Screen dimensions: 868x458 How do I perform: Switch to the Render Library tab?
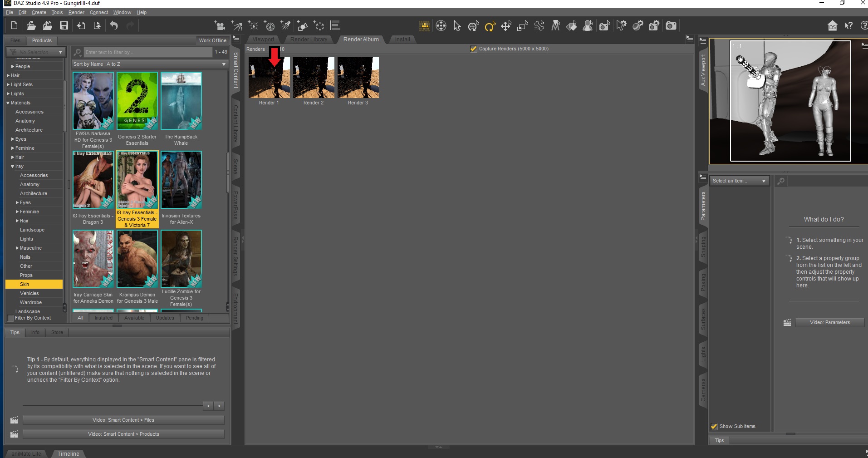[309, 39]
